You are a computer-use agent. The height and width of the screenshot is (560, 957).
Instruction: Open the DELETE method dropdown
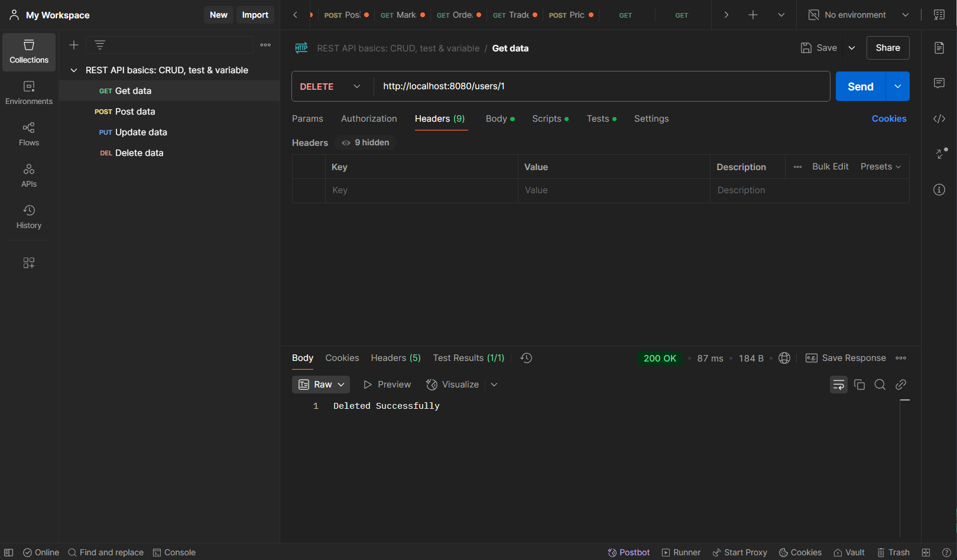click(330, 86)
